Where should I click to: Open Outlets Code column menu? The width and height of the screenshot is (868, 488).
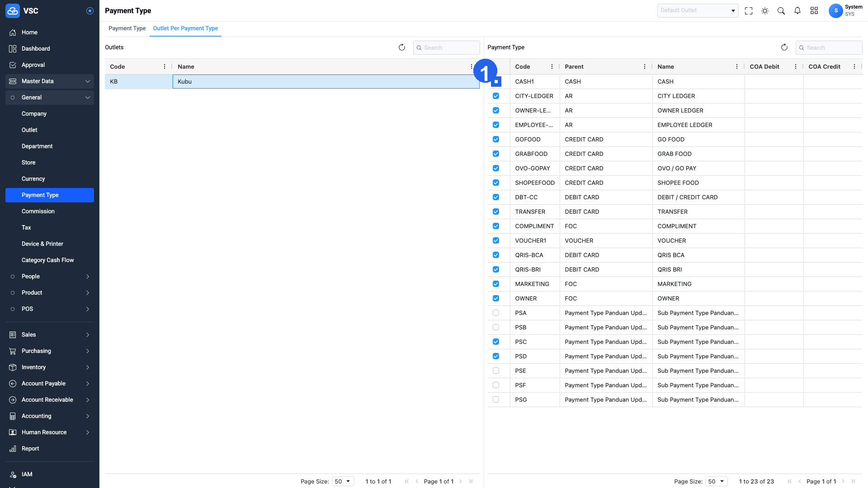point(165,67)
